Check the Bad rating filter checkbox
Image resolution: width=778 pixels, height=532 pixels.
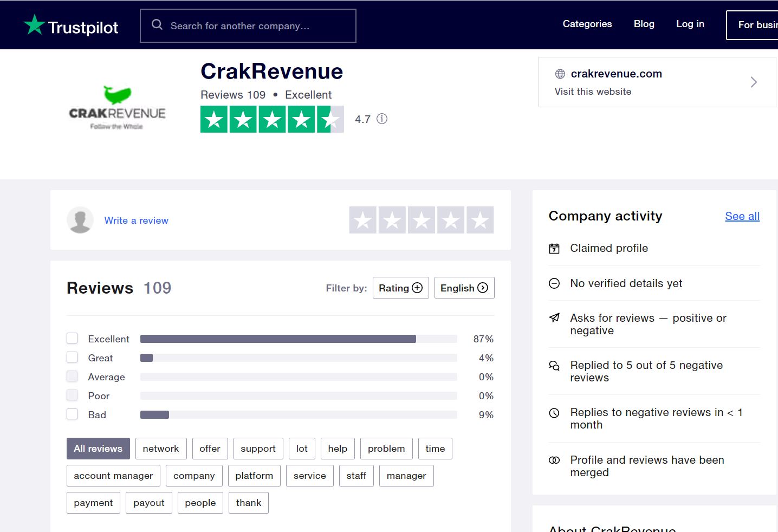pos(72,414)
